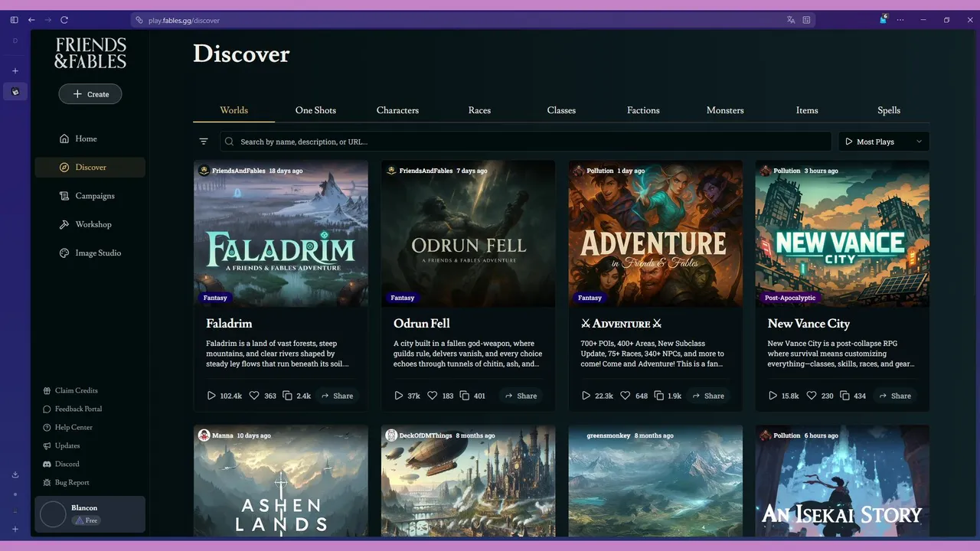Image resolution: width=980 pixels, height=551 pixels.
Task: Click the Pollution avatar on New Vance City card
Action: pos(765,171)
